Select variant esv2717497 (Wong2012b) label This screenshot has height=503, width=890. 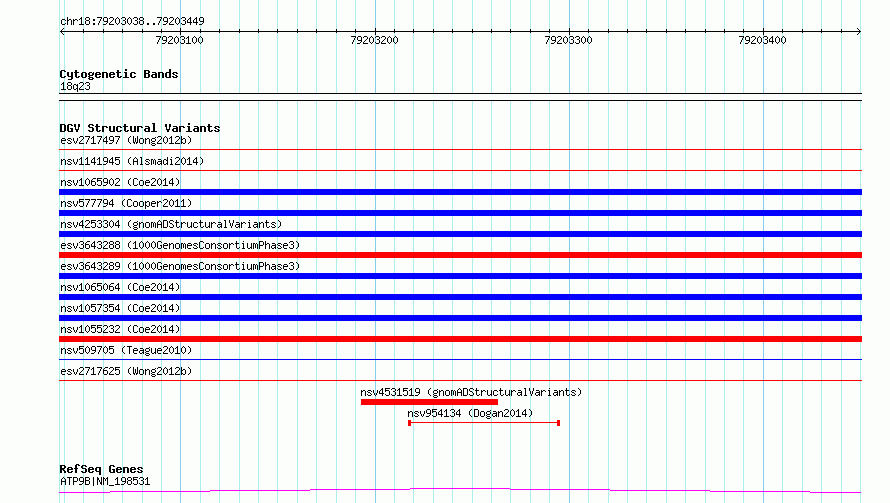point(126,140)
